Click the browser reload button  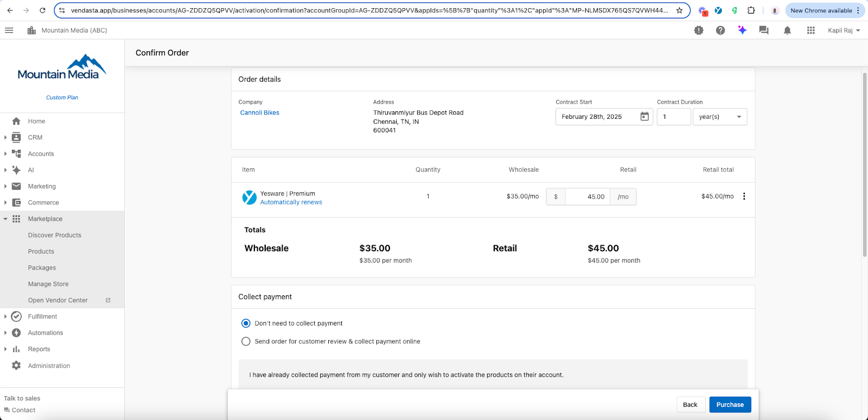click(42, 10)
